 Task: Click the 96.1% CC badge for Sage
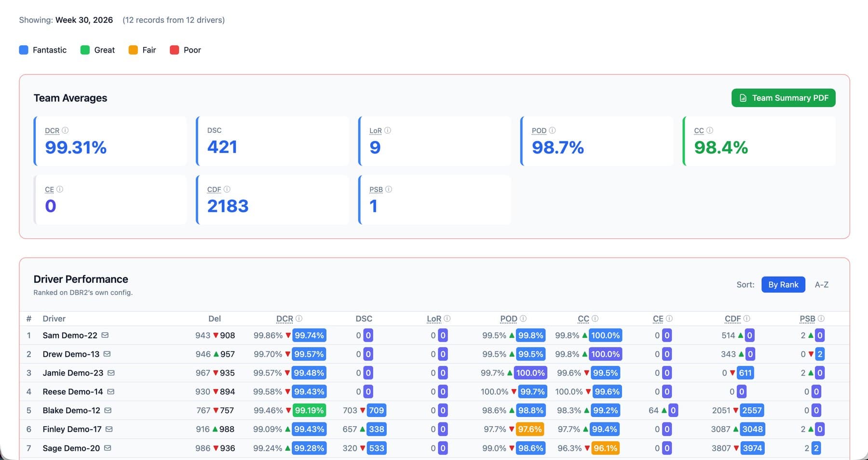[605, 448]
